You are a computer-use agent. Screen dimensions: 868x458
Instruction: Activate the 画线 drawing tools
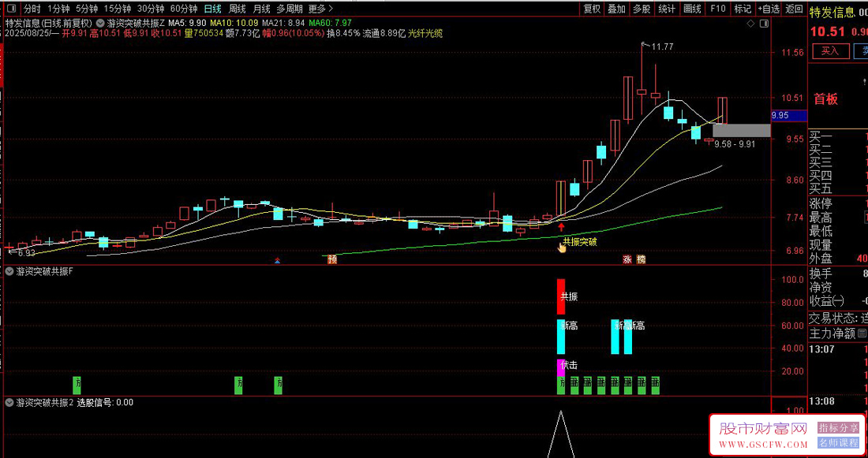click(693, 9)
